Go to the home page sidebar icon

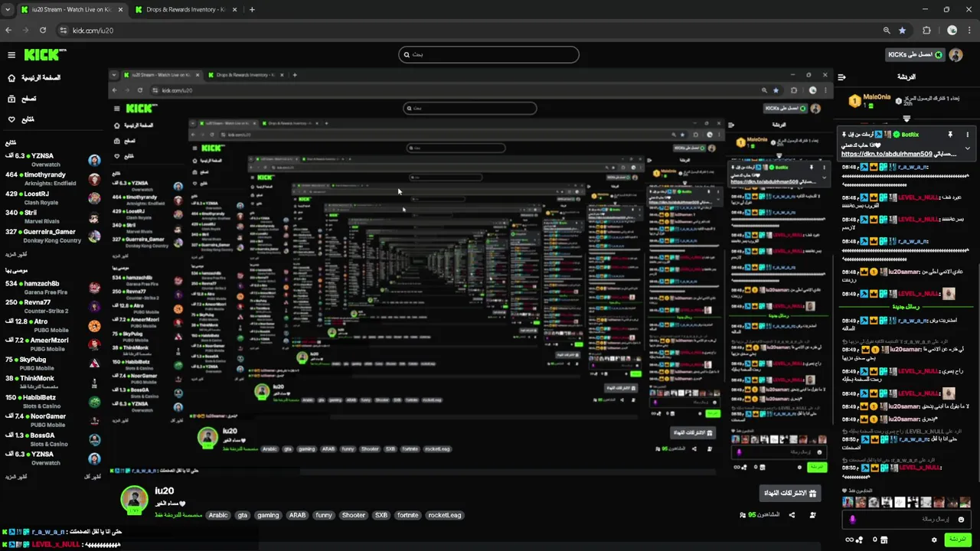tap(11, 78)
